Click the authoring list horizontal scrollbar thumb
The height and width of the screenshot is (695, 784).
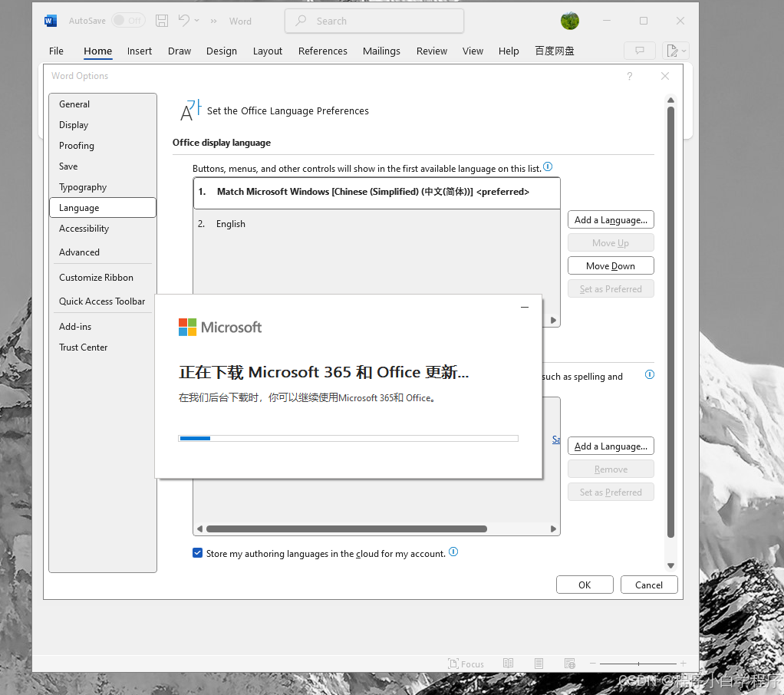click(x=347, y=529)
